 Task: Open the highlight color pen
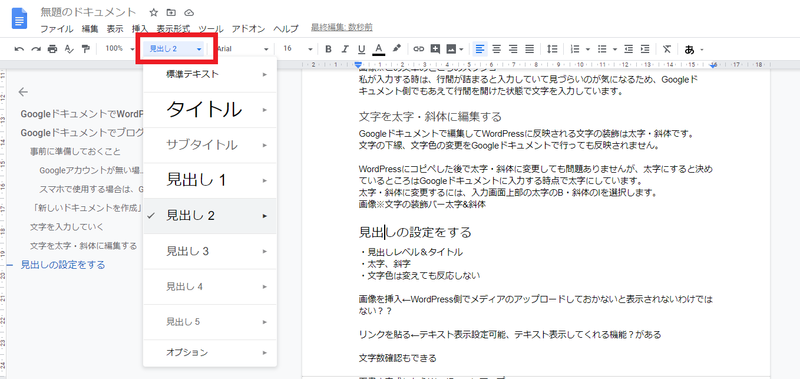[x=396, y=49]
